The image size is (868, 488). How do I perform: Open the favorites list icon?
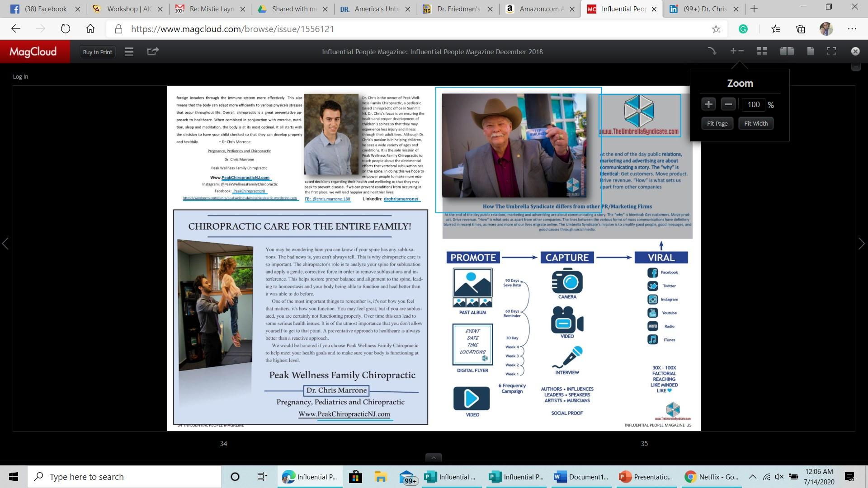coord(776,29)
